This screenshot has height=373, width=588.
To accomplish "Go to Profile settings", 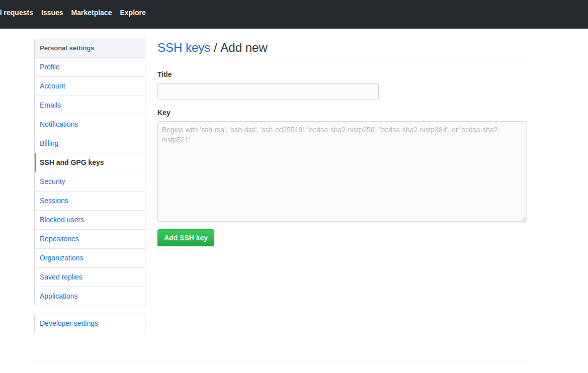I will tap(50, 67).
